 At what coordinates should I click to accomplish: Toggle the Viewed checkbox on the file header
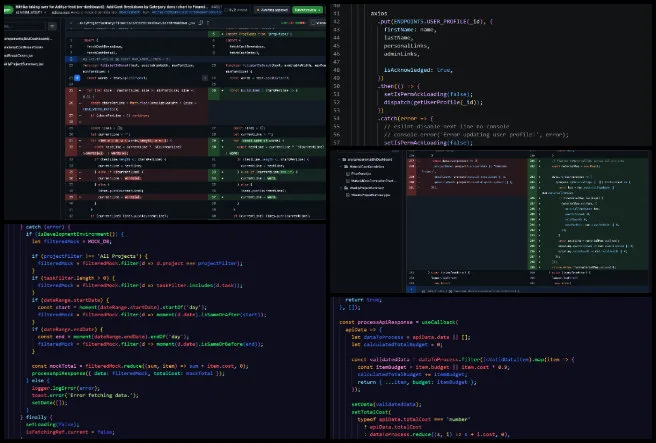pos(314,23)
